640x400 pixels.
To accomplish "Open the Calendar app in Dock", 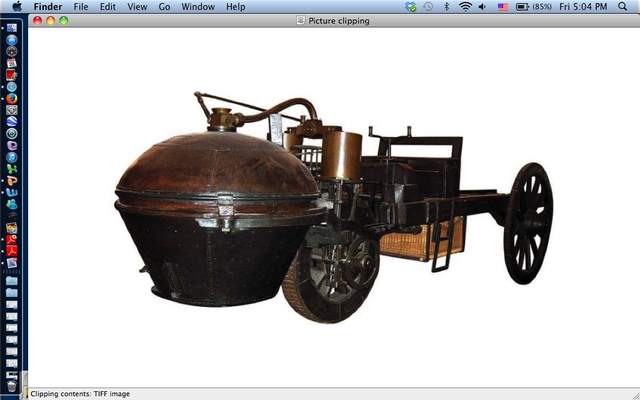I will pyautogui.click(x=12, y=63).
